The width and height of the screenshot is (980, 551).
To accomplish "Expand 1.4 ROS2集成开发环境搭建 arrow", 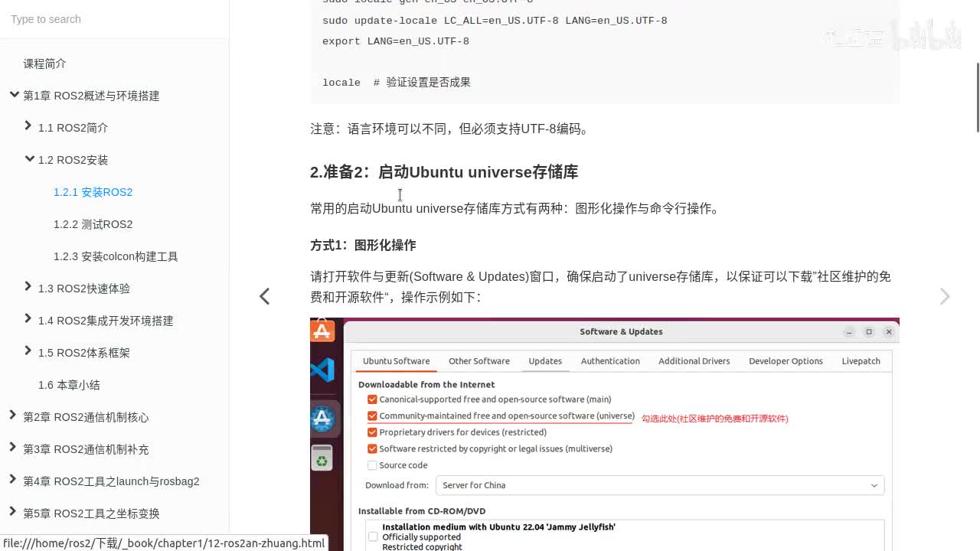I will pyautogui.click(x=28, y=319).
